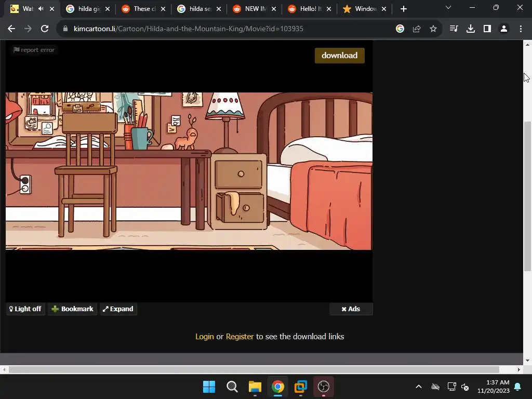Bookmark this tab with star icon
The height and width of the screenshot is (399, 532).
[x=433, y=29]
